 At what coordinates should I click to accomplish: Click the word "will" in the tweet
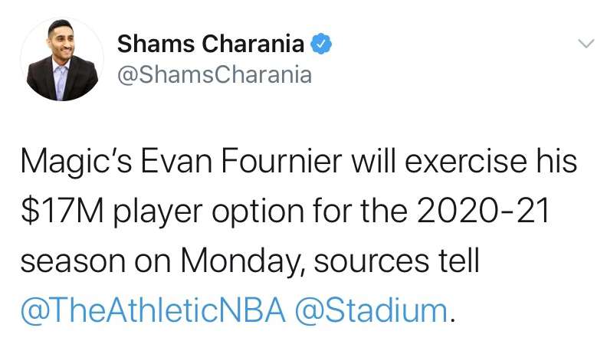click(x=373, y=161)
